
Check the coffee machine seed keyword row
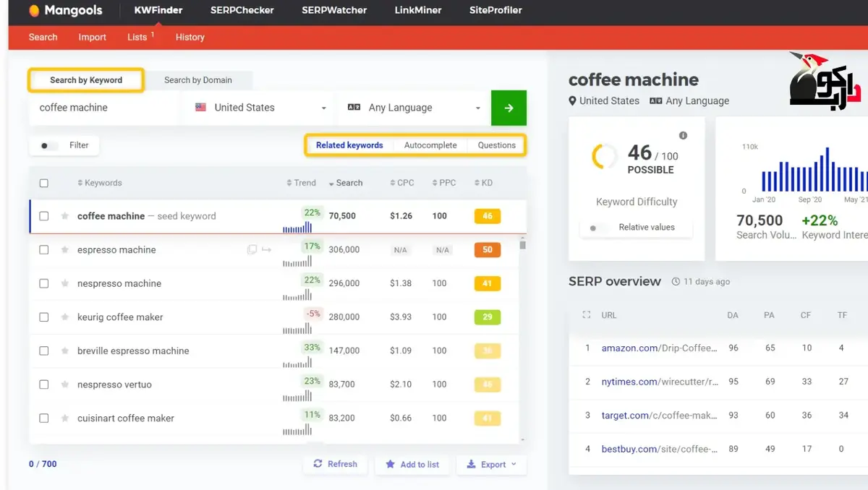44,216
